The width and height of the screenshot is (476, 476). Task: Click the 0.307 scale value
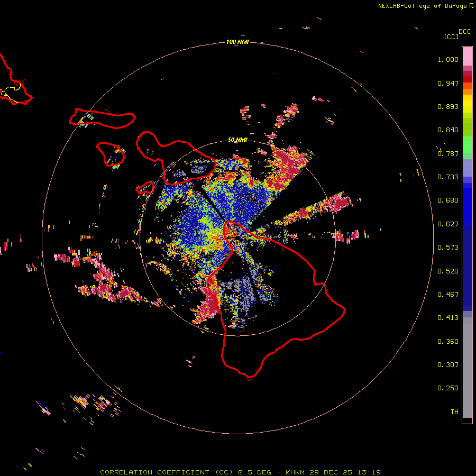[448, 365]
